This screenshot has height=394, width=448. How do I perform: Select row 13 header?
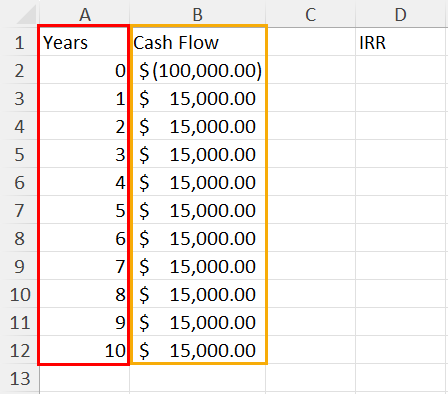click(x=20, y=379)
